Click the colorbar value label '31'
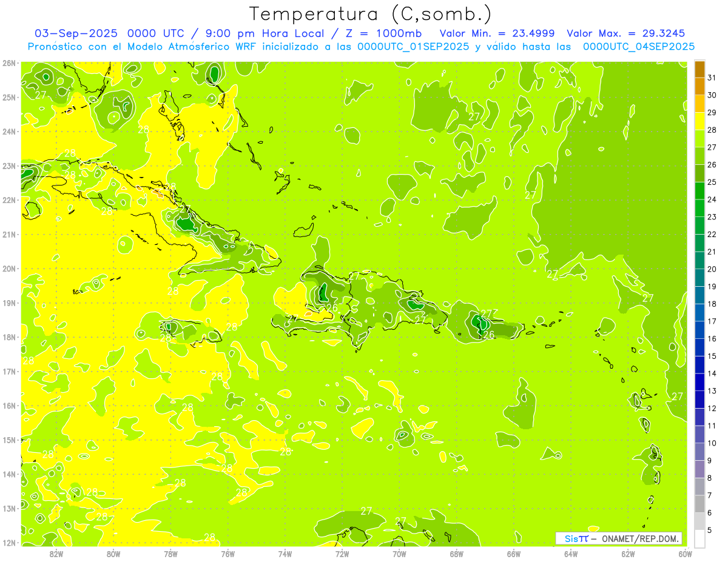The width and height of the screenshot is (728, 562). [x=712, y=78]
